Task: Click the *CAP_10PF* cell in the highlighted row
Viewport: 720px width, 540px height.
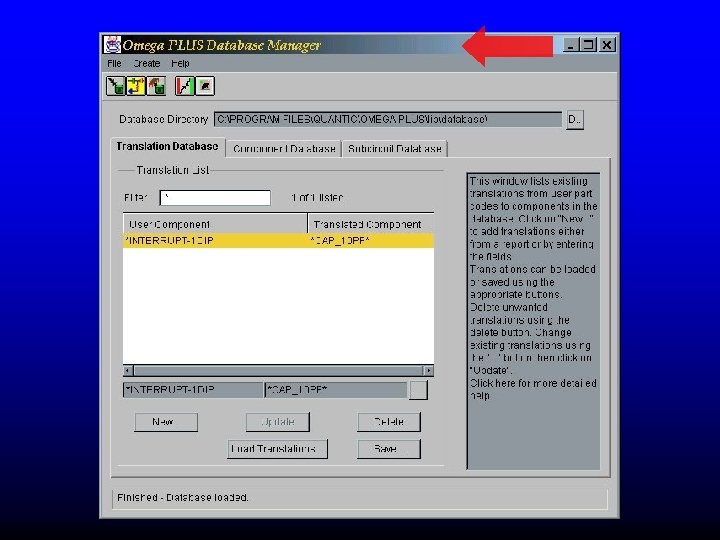Action: pos(371,241)
